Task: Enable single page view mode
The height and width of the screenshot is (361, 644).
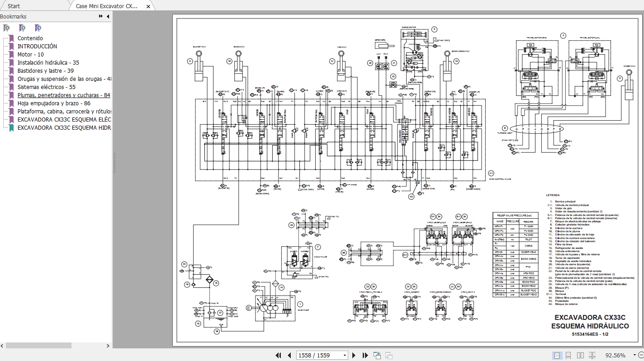Action: click(x=557, y=356)
